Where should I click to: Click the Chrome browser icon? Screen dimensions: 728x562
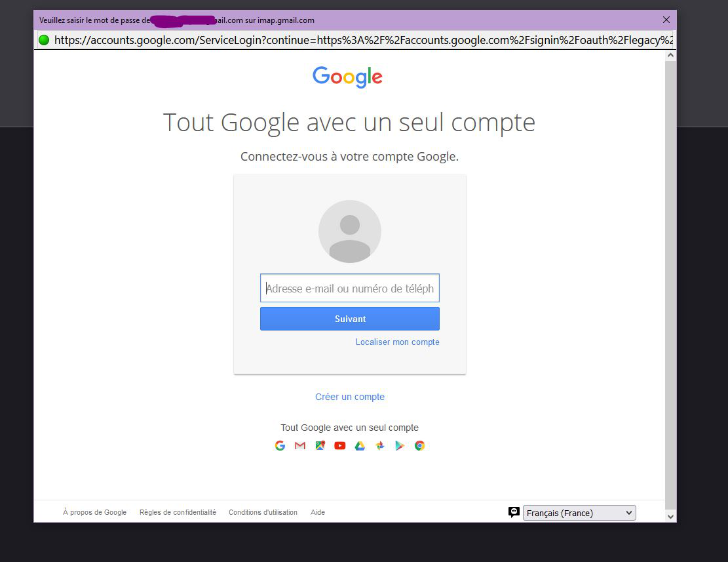pyautogui.click(x=420, y=446)
